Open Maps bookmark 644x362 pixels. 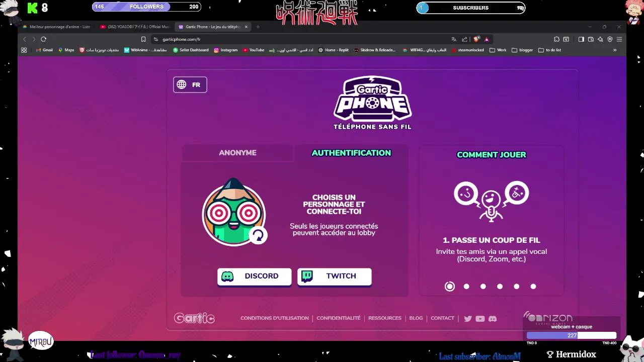pyautogui.click(x=66, y=50)
